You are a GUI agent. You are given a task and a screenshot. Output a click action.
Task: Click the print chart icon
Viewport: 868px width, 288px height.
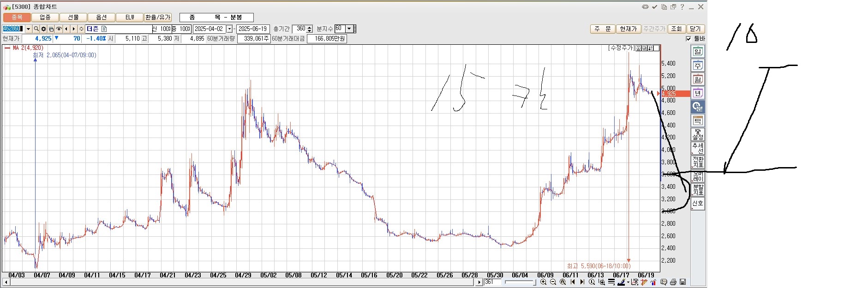673,282
